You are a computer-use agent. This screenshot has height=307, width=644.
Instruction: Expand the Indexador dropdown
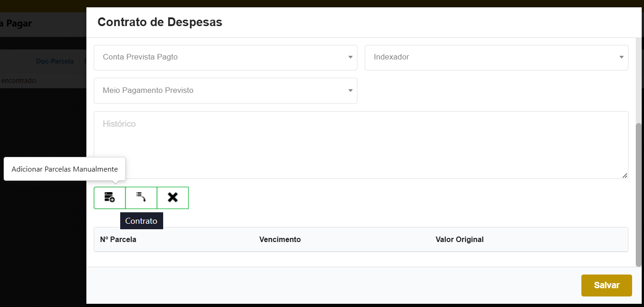click(496, 57)
